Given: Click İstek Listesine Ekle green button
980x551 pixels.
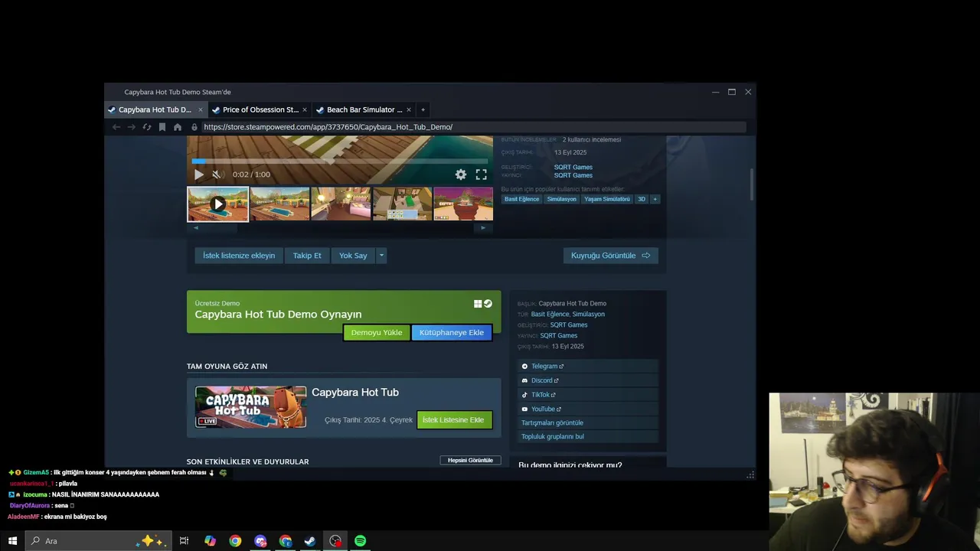Looking at the screenshot, I should click(x=453, y=420).
